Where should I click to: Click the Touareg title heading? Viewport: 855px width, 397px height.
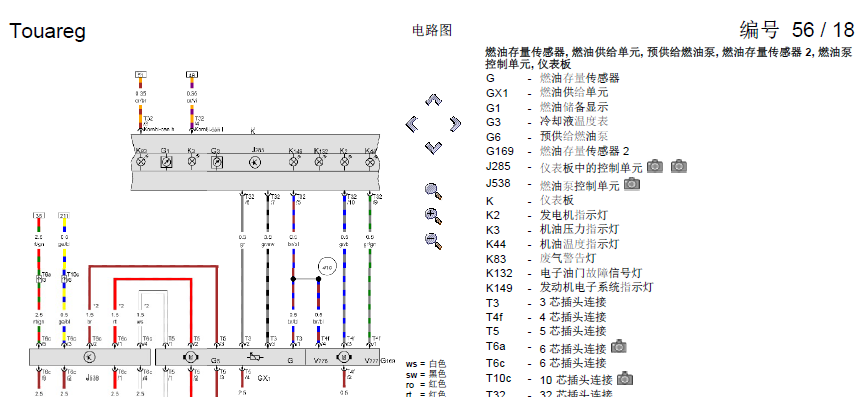[47, 31]
